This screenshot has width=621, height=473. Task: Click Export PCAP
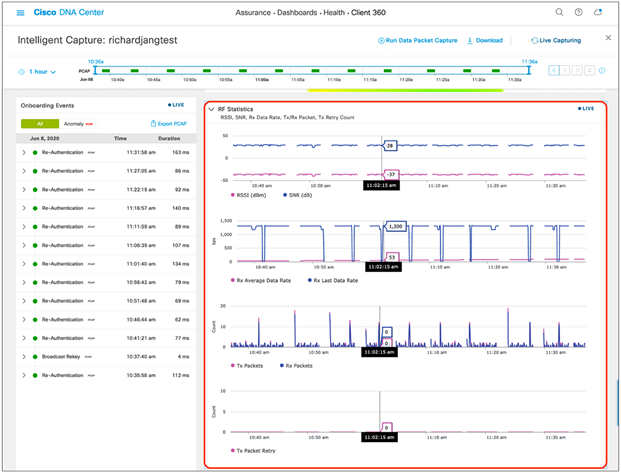click(169, 124)
